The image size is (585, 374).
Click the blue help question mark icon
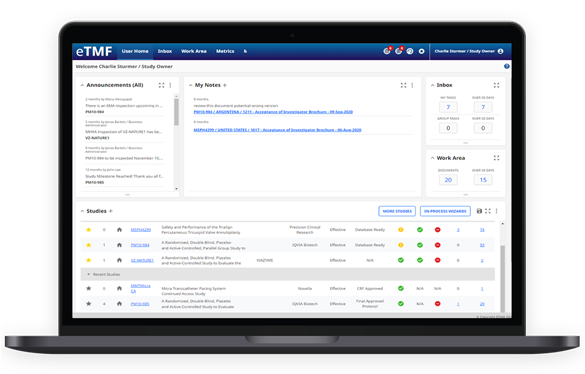click(506, 66)
